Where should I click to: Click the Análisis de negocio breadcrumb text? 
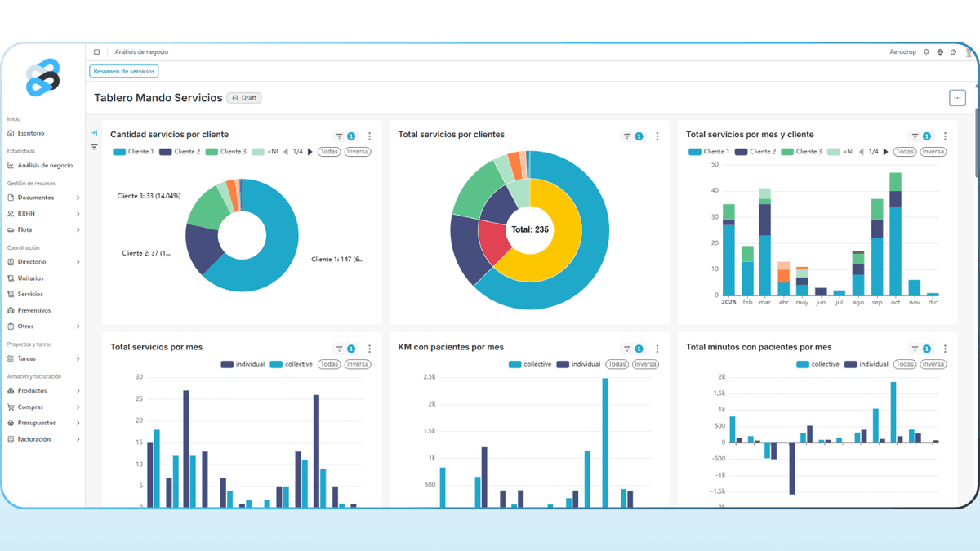click(141, 51)
